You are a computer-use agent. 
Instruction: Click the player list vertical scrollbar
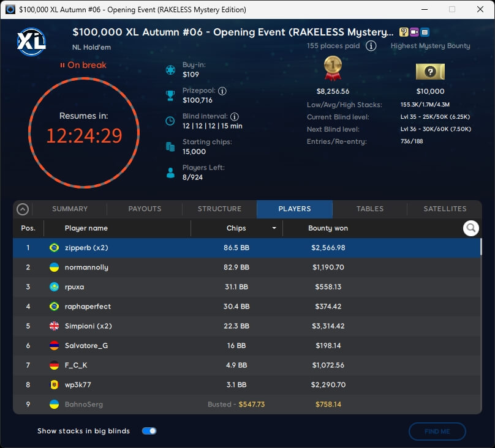click(480, 247)
